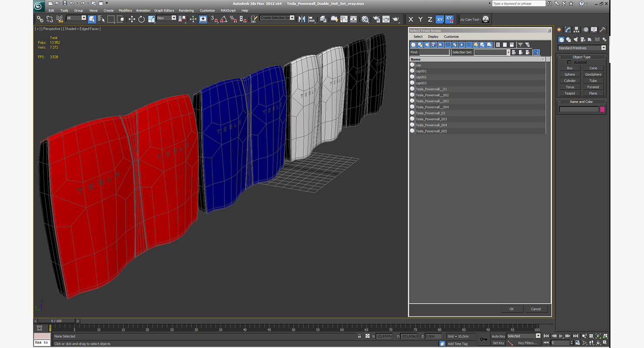Open the Modifiers menu
Image resolution: width=644 pixels, height=348 pixels.
pos(125,10)
